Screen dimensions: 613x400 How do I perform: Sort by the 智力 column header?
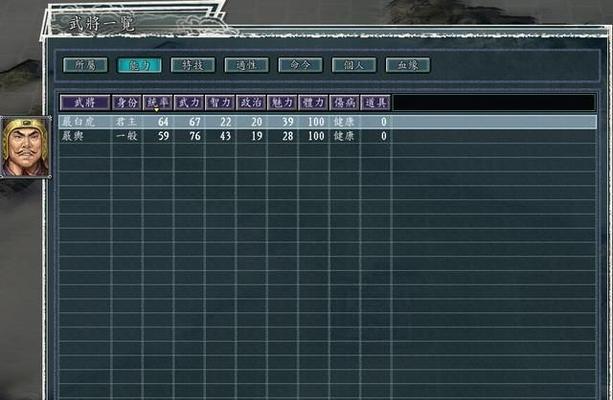coord(220,103)
